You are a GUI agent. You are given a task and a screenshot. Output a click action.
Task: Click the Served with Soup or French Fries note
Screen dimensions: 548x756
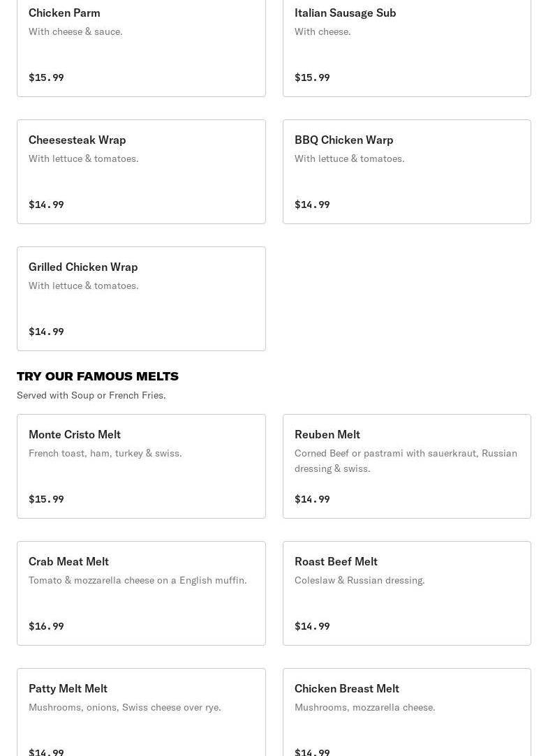pyautogui.click(x=91, y=395)
